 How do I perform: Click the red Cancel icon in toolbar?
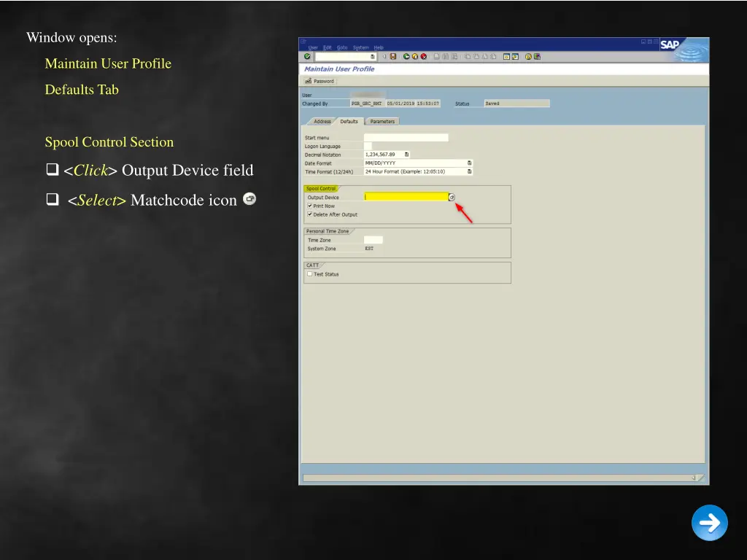(423, 56)
